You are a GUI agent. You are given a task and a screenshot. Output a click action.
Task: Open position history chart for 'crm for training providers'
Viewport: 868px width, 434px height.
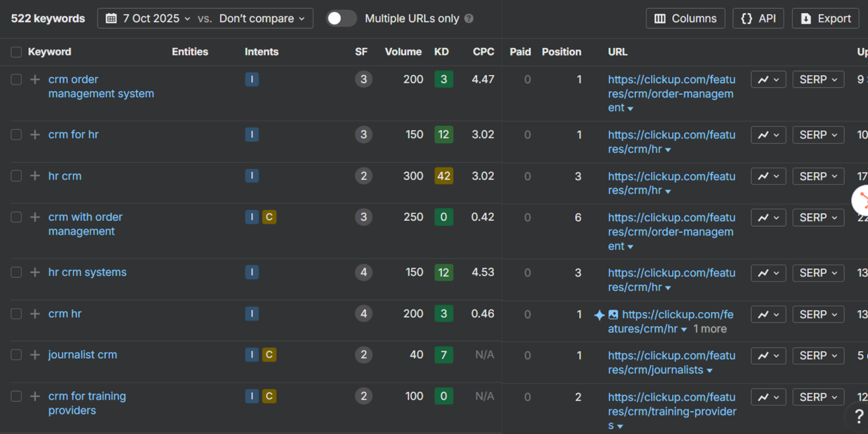[x=768, y=397]
